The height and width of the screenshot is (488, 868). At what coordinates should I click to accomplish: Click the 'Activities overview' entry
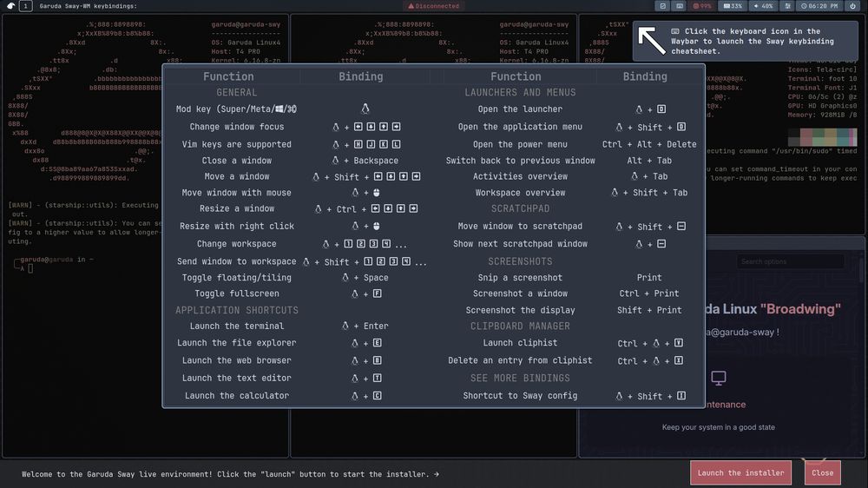(x=520, y=176)
